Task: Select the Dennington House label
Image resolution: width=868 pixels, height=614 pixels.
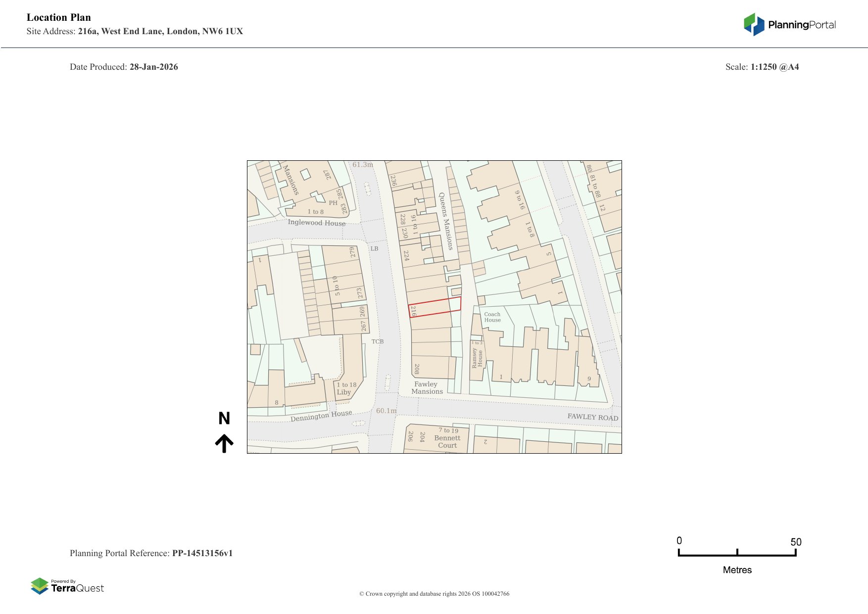Action: pyautogui.click(x=321, y=416)
